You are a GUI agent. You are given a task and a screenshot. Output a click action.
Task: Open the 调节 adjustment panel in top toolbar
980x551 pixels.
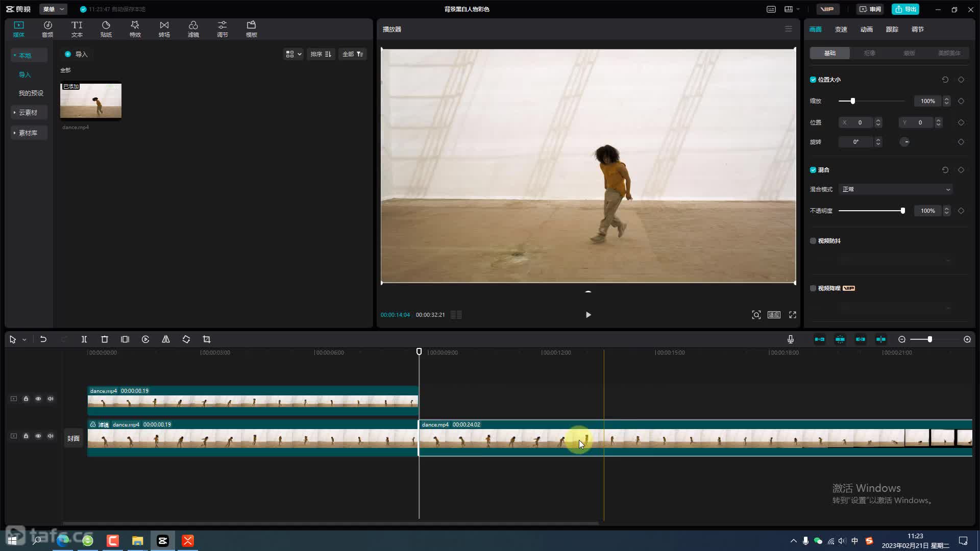click(x=222, y=29)
